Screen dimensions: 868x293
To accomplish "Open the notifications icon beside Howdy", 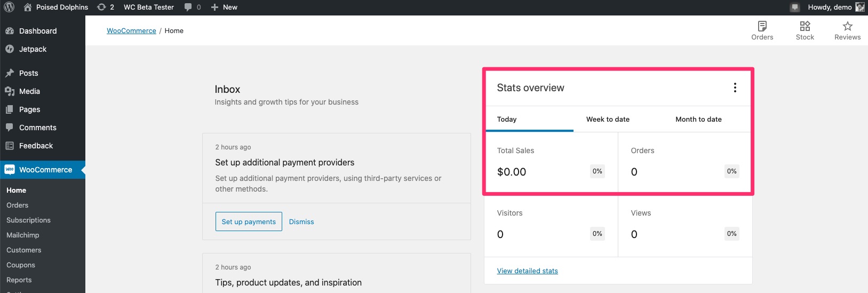I will click(795, 7).
